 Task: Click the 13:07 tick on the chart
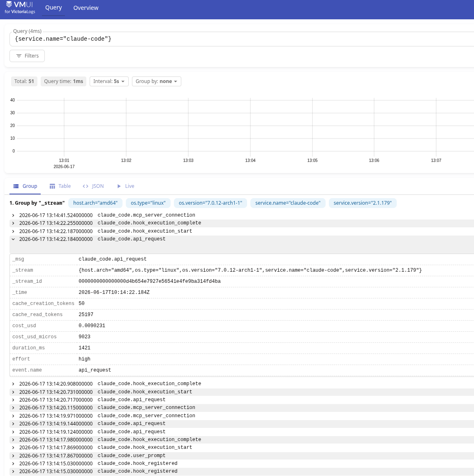(436, 160)
